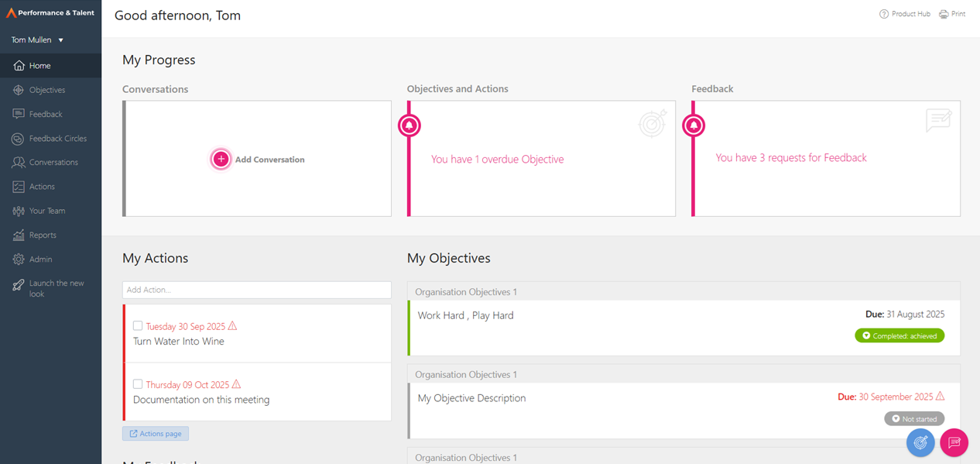Viewport: 980px width, 464px height.
Task: Click the Actions page button
Action: 156,434
